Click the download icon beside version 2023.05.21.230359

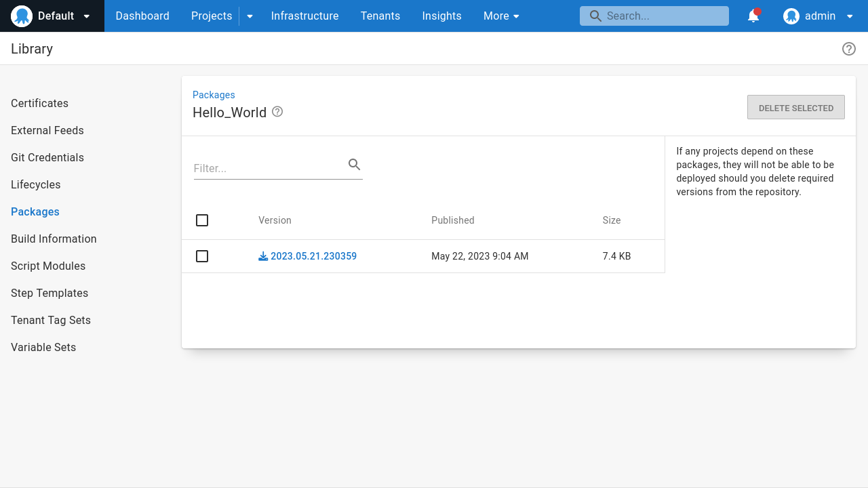263,256
